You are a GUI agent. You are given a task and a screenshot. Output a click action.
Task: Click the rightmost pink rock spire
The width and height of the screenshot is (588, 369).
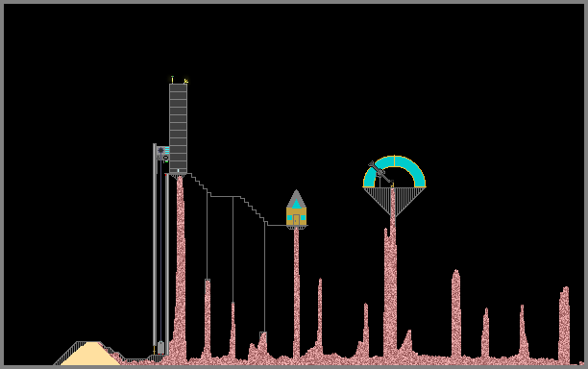(564, 325)
